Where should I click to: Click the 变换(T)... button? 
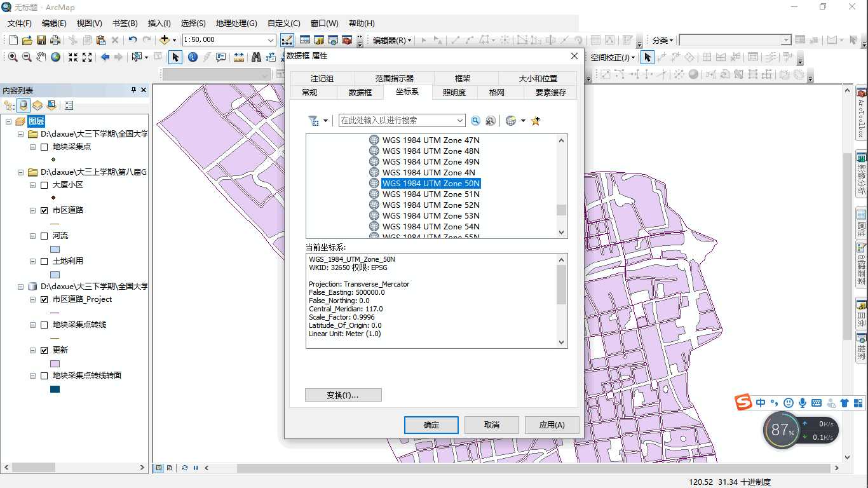[x=343, y=395]
